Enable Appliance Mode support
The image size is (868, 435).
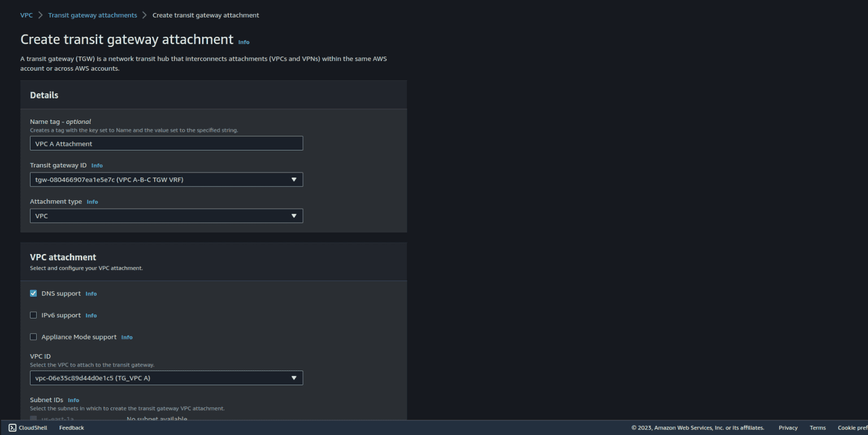click(33, 337)
